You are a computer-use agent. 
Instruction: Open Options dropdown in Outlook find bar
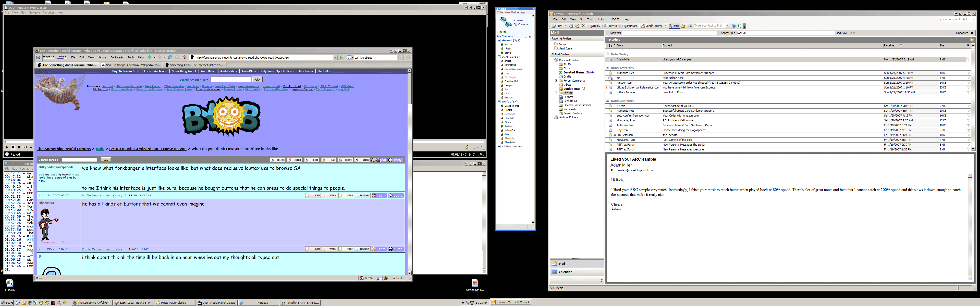coord(962,33)
